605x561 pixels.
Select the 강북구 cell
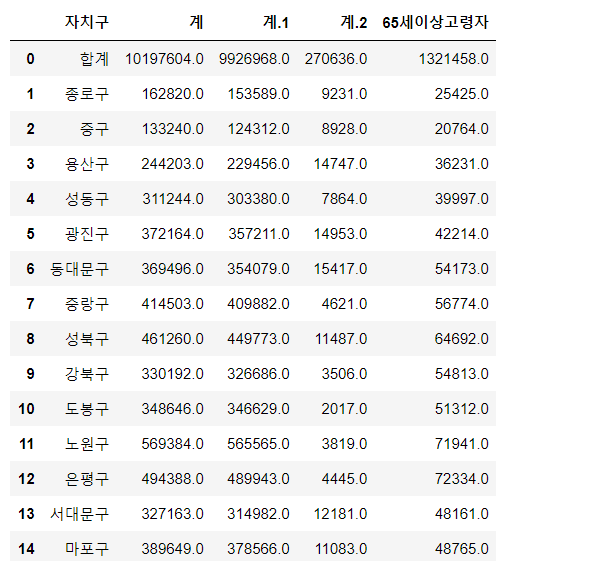87,373
